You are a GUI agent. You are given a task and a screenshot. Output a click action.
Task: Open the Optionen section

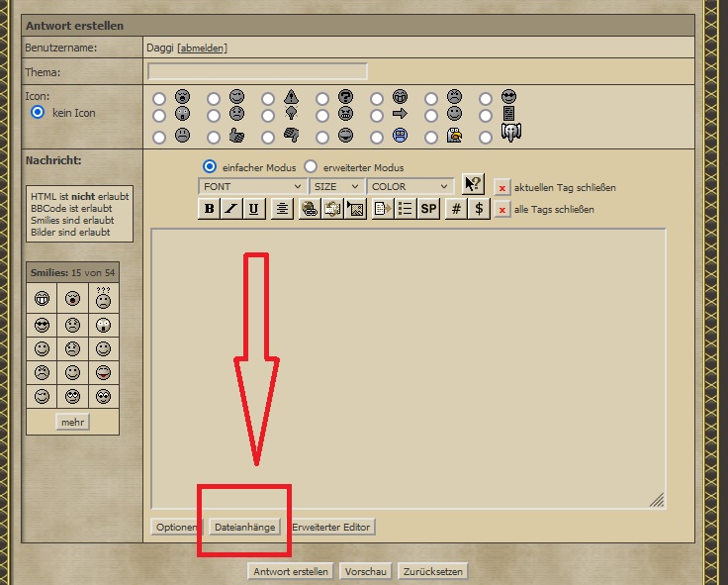[176, 528]
